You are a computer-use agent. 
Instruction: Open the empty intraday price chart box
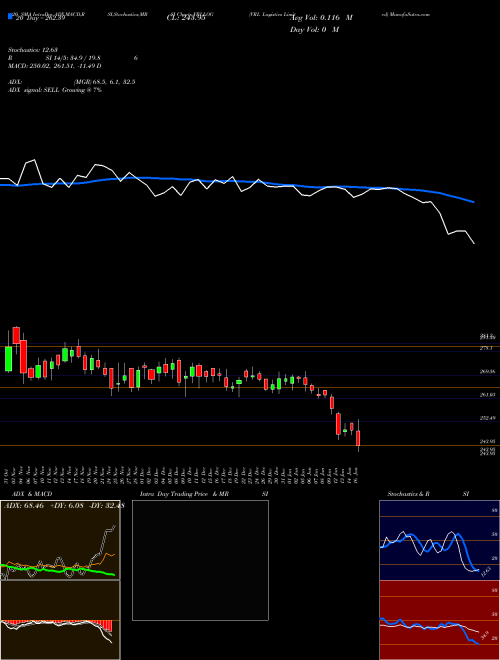tap(200, 560)
